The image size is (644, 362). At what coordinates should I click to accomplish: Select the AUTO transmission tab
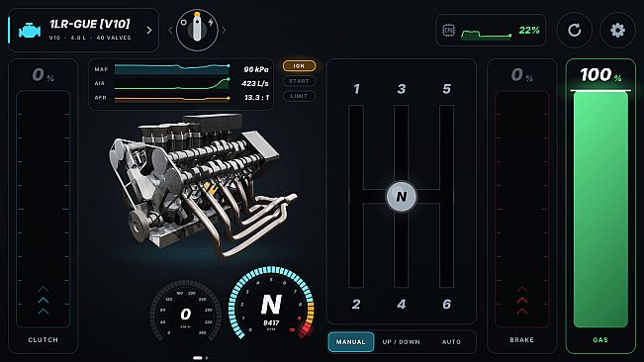(x=451, y=342)
